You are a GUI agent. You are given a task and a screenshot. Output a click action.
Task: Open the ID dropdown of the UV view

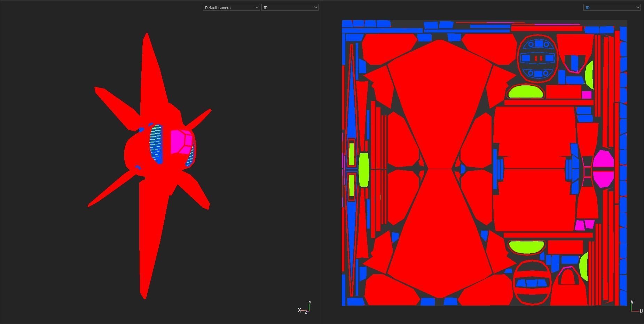[x=612, y=7]
